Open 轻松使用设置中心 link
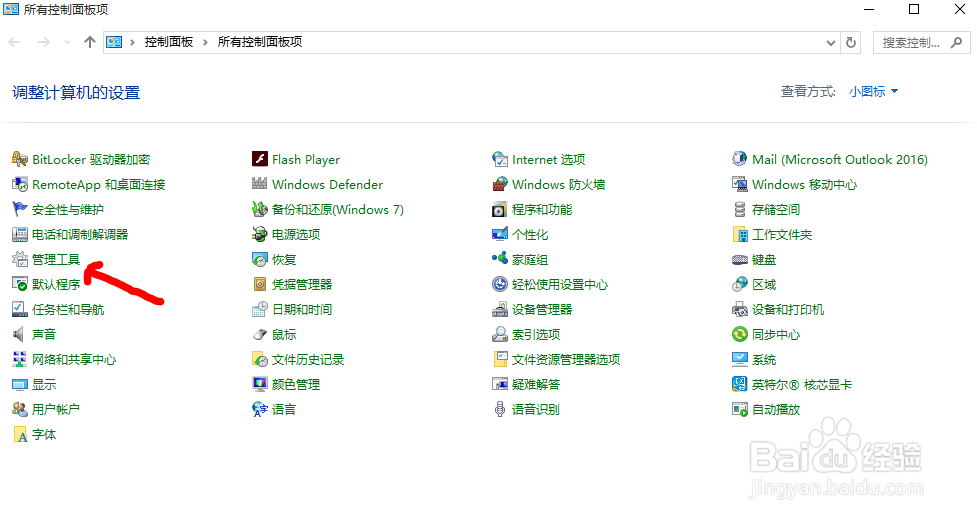Viewport: 977px width, 521px height. tap(560, 284)
